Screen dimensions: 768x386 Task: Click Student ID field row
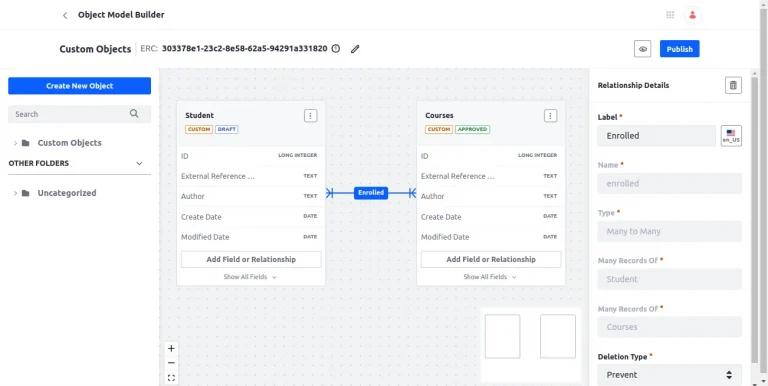coord(251,156)
